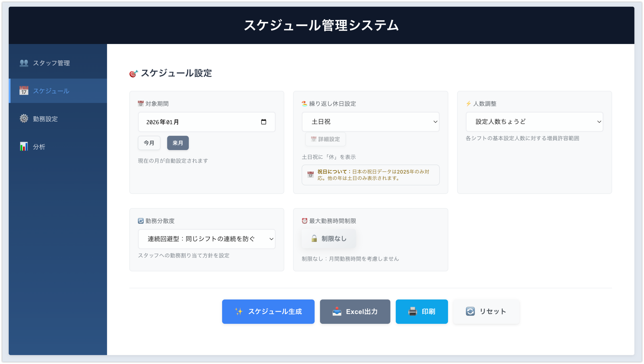The height and width of the screenshot is (364, 644).
Task: Toggle 制限なし under 最大勤務時間制限
Action: 328,238
